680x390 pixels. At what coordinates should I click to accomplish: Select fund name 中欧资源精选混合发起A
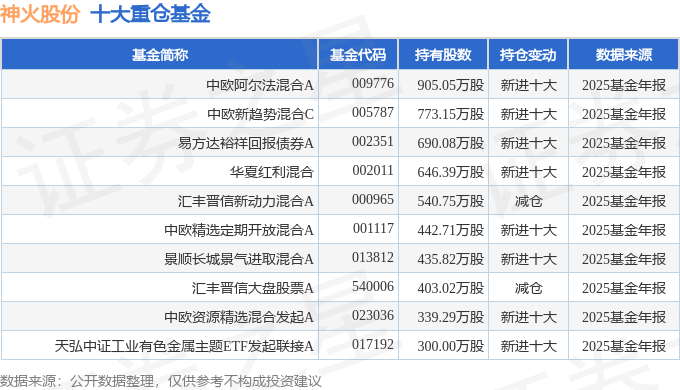(239, 317)
